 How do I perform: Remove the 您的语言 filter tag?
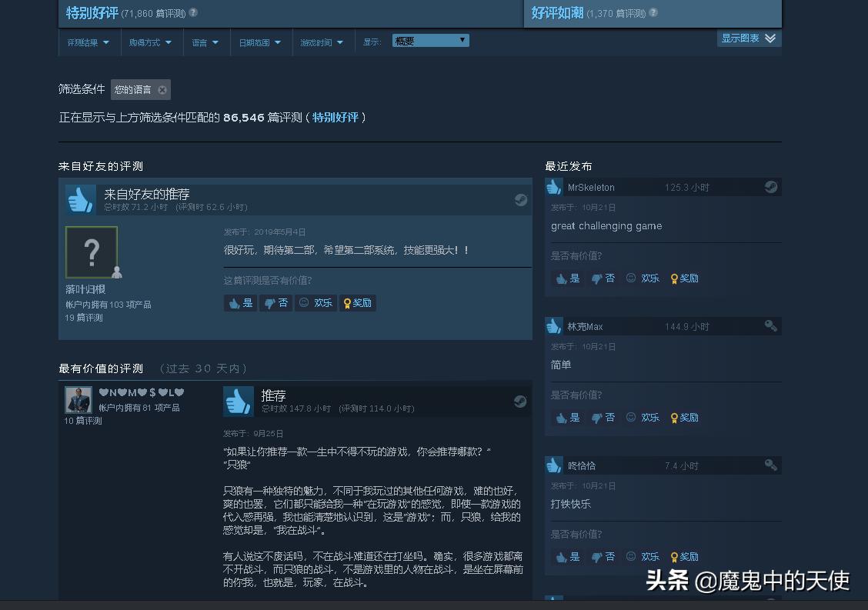tap(162, 89)
